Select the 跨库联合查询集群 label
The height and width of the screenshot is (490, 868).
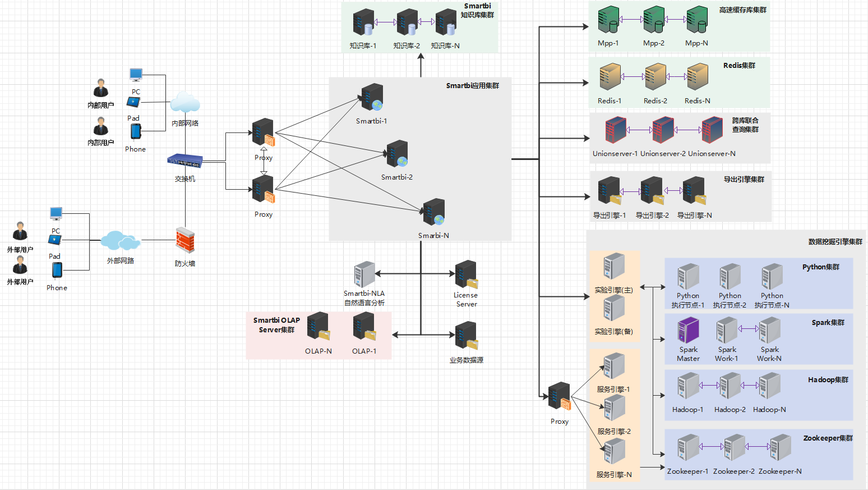coord(745,125)
